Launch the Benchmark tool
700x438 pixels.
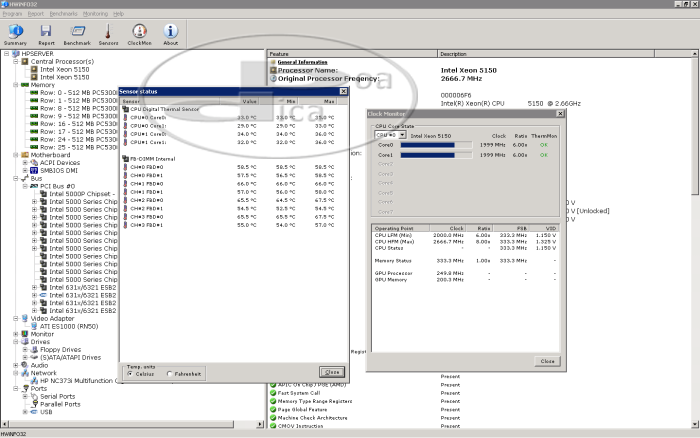coord(77,35)
